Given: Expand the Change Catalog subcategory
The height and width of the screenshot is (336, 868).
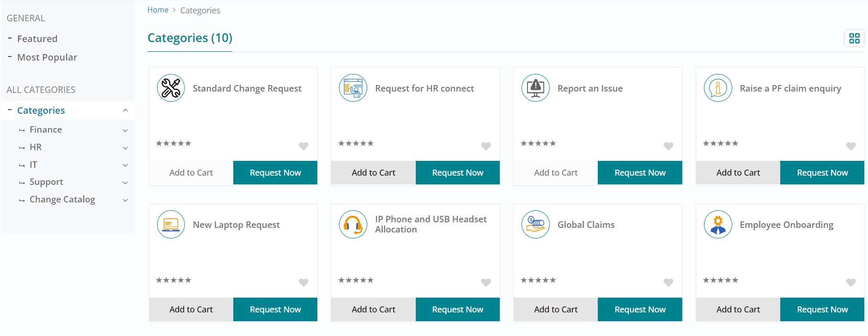Looking at the screenshot, I should pos(125,200).
